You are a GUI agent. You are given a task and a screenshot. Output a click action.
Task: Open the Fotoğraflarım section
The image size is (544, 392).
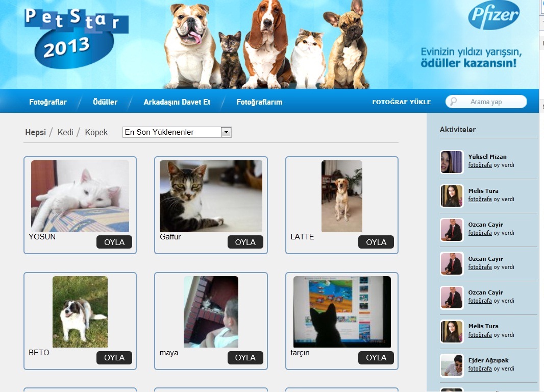click(259, 102)
